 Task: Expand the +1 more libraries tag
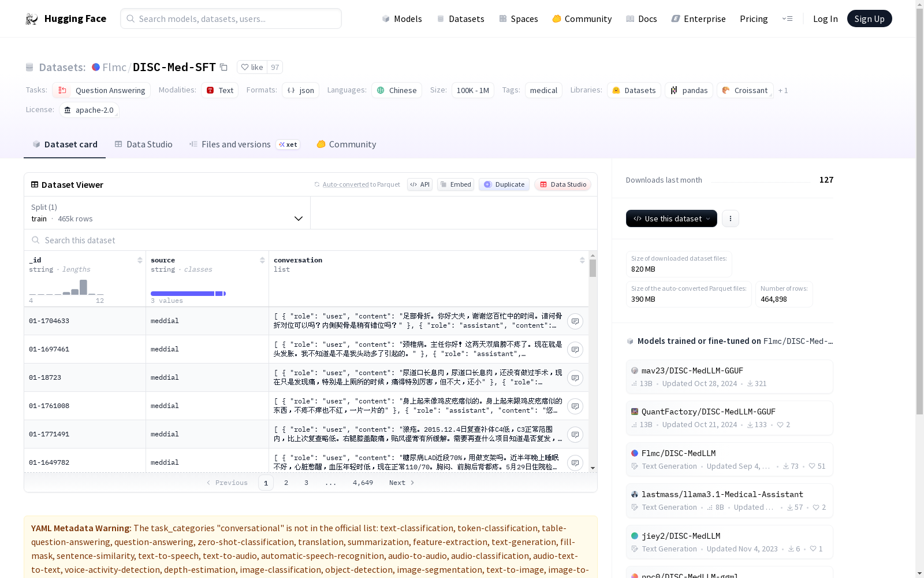[x=783, y=91]
